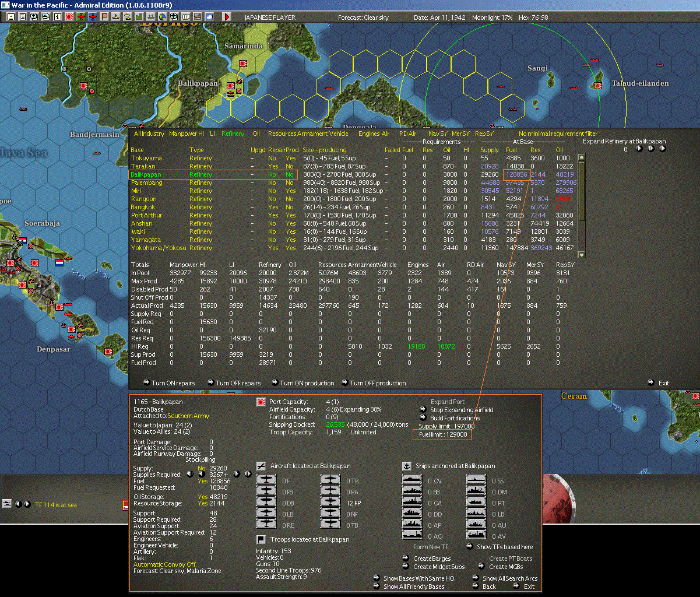
Task: Select the 0 TB torpedo bomber icon
Action: pyautogui.click(x=331, y=524)
